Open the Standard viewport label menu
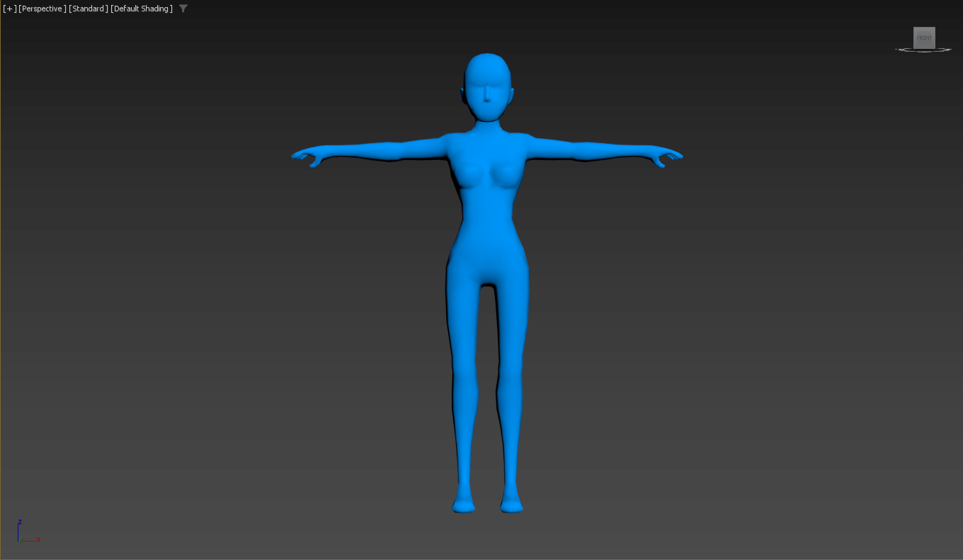The height and width of the screenshot is (560, 963). click(89, 9)
